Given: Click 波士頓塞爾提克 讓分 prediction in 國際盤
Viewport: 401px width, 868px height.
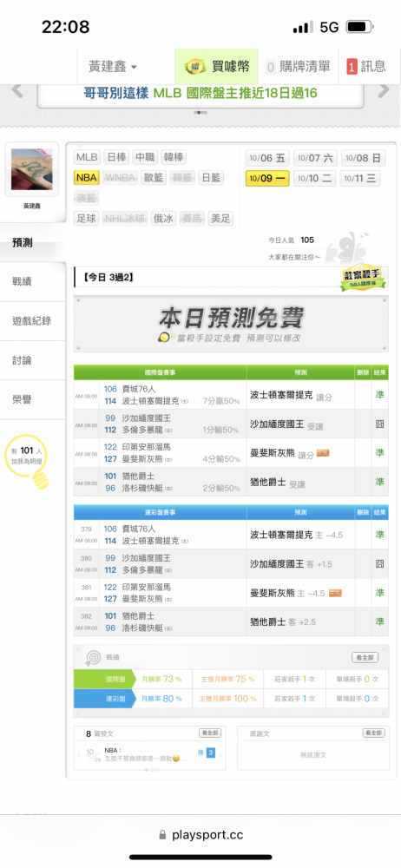Looking at the screenshot, I should coord(293,397).
